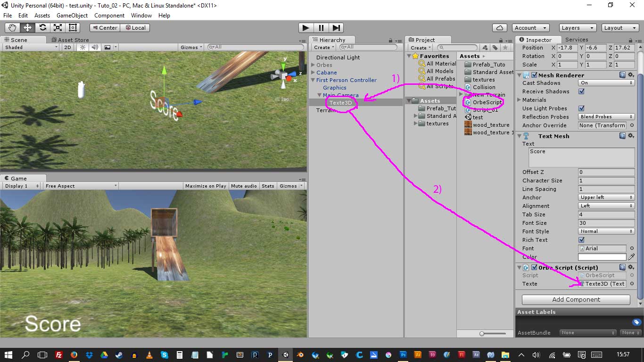
Task: Click the Add Component button
Action: 576,300
